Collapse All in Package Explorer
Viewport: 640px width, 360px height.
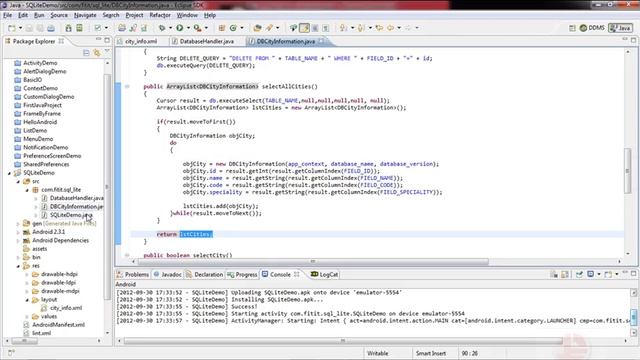[x=86, y=53]
